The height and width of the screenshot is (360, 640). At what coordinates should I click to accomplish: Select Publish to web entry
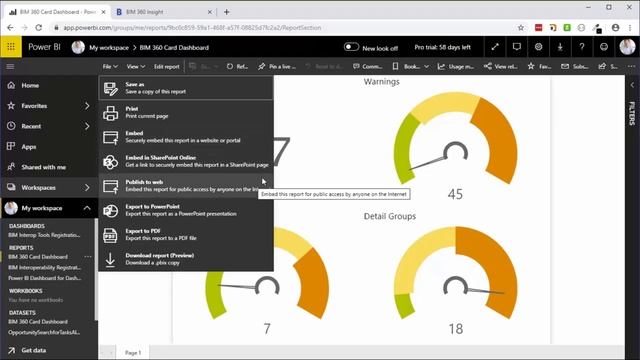(186, 186)
